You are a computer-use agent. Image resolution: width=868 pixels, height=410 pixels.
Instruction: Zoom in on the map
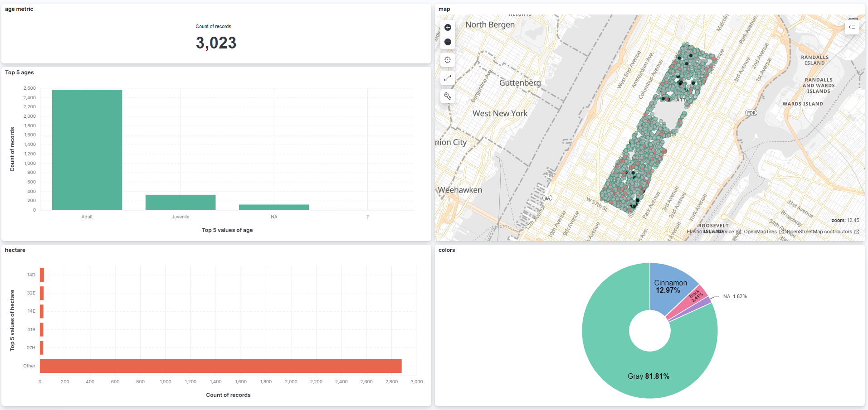(x=448, y=27)
